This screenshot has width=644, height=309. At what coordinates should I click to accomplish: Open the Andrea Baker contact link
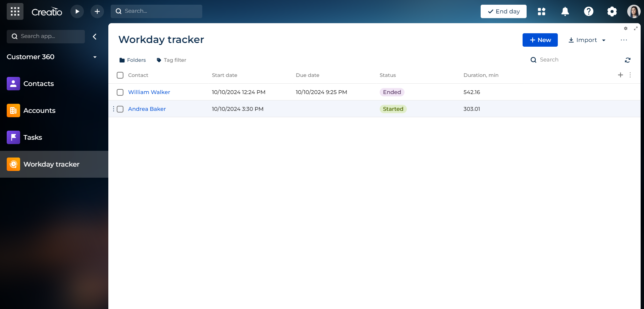click(x=147, y=109)
